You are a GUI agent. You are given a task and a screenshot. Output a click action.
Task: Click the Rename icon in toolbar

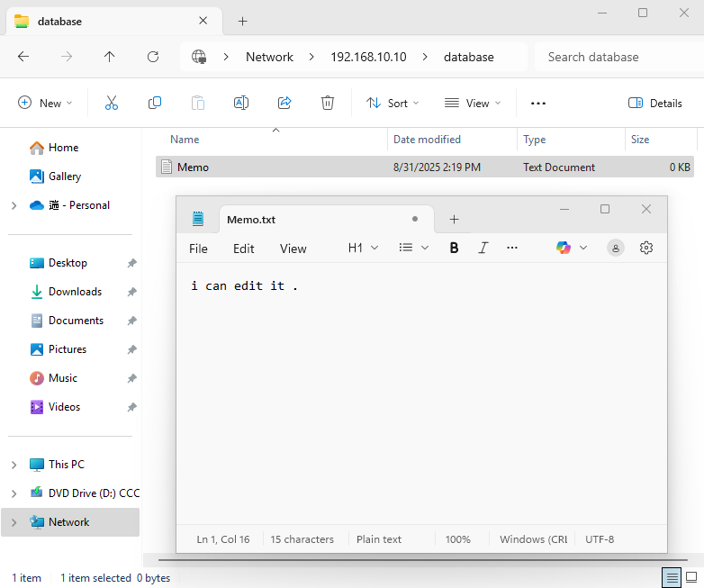[241, 104]
